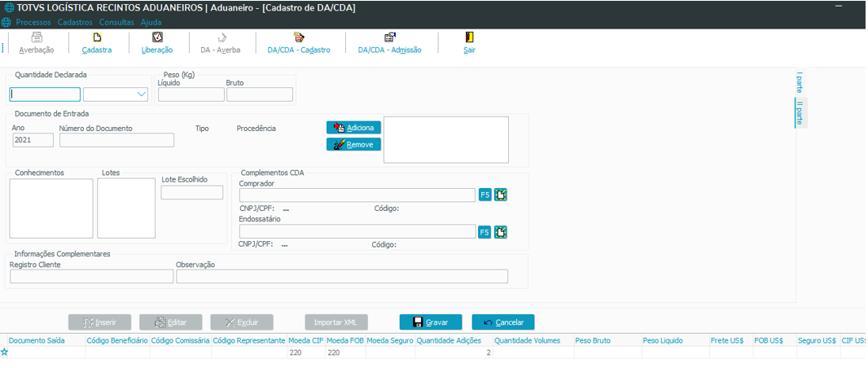Click the Código Beneficiário column header
Screen dimensions: 868x368
[x=117, y=341]
